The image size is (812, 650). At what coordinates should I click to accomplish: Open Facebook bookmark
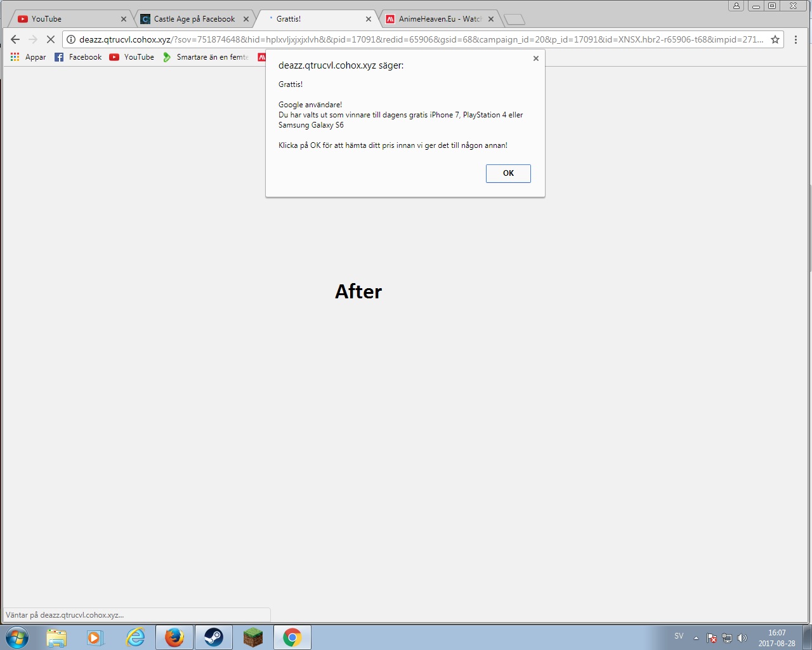click(x=78, y=57)
